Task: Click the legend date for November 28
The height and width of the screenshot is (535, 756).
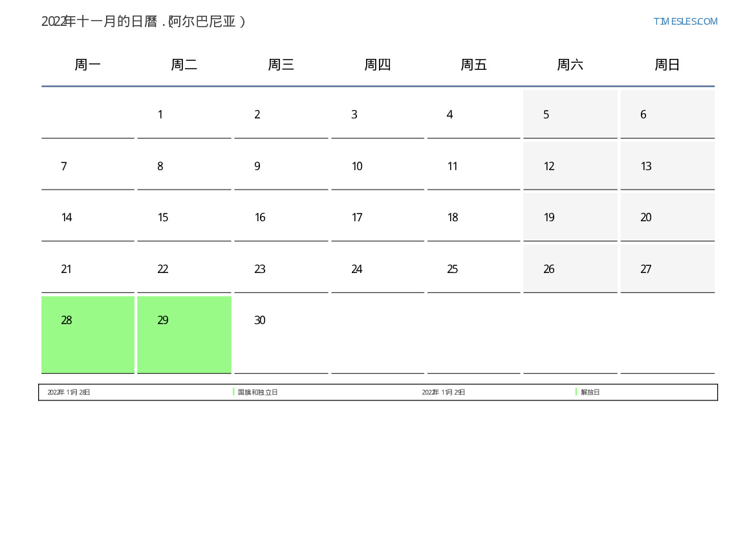Action: [69, 392]
